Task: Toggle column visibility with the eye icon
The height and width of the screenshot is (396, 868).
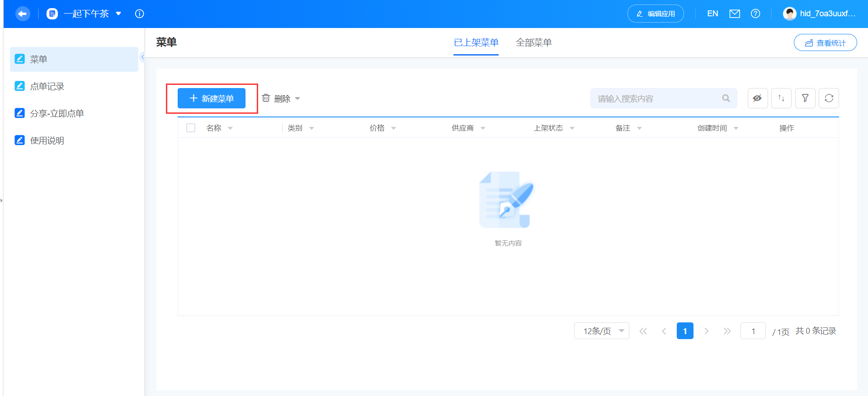Action: pos(758,98)
